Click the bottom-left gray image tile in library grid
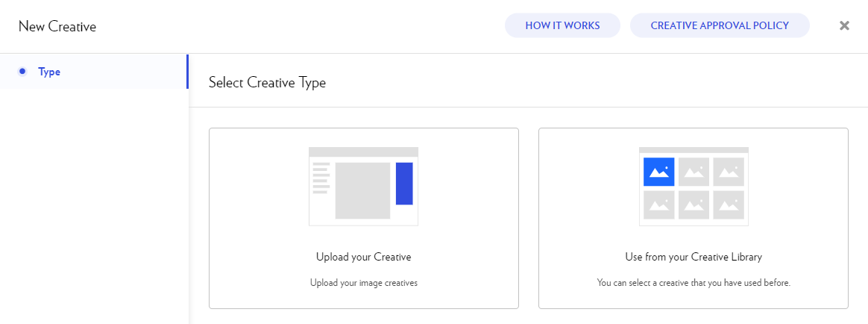Image resolution: width=868 pixels, height=324 pixels. (x=659, y=205)
